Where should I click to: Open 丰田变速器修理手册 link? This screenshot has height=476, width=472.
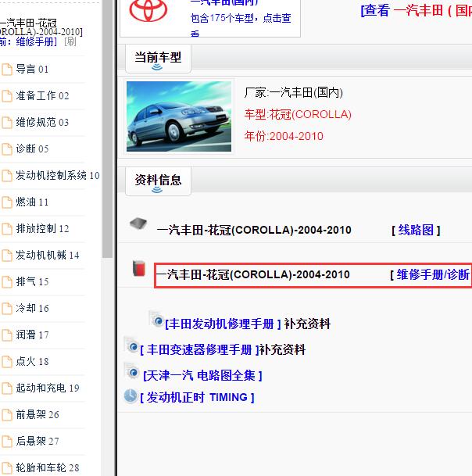(199, 349)
